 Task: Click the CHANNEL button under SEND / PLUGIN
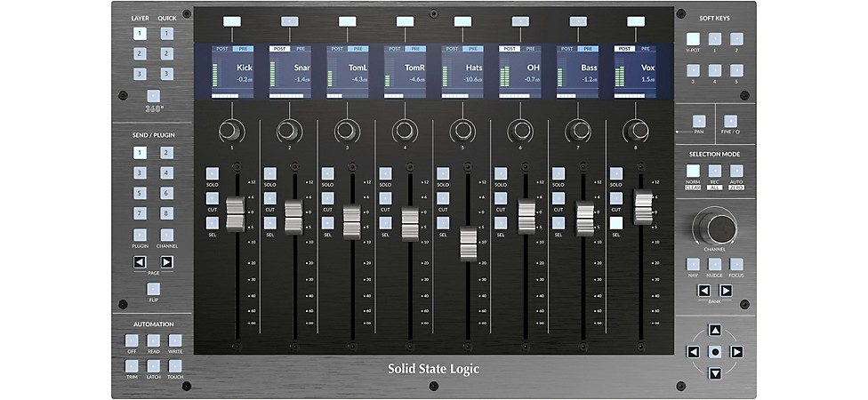[167, 236]
